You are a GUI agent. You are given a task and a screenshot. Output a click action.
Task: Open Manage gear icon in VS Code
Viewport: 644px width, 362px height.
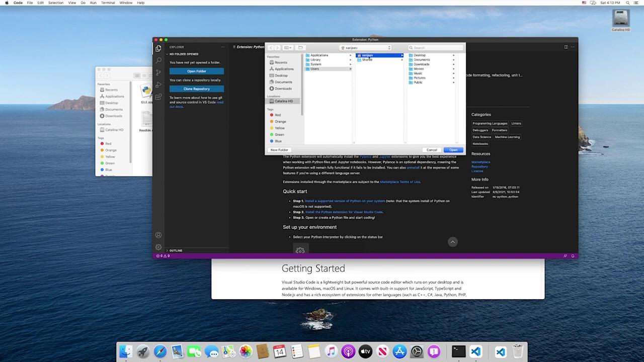pyautogui.click(x=158, y=247)
